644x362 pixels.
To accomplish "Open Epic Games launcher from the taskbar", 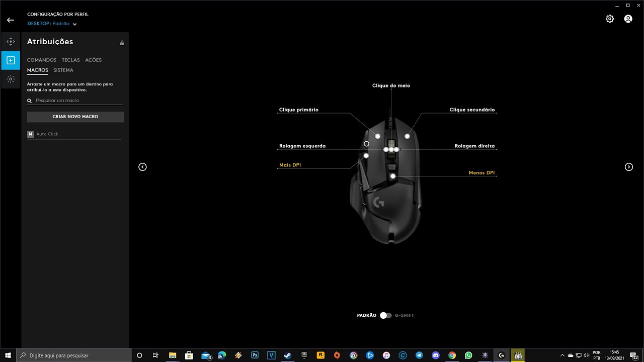I will (x=304, y=355).
